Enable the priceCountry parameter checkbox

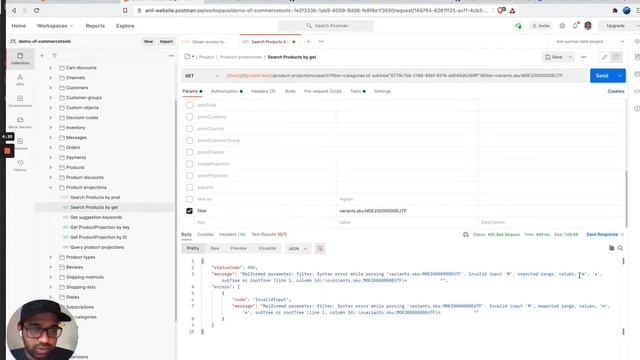pos(189,129)
